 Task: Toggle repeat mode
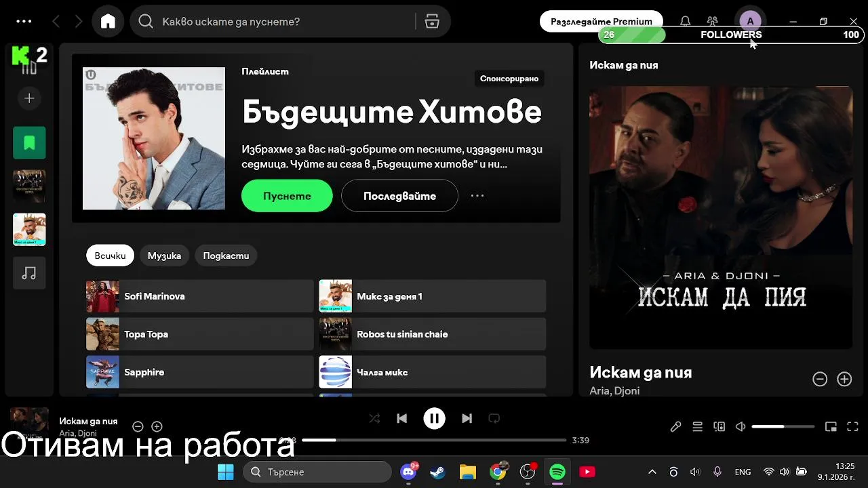[x=494, y=419]
